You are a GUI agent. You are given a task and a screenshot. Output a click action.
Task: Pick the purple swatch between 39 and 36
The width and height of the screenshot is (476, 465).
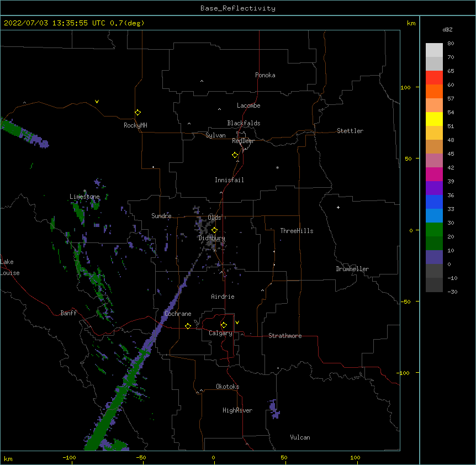[x=434, y=188]
